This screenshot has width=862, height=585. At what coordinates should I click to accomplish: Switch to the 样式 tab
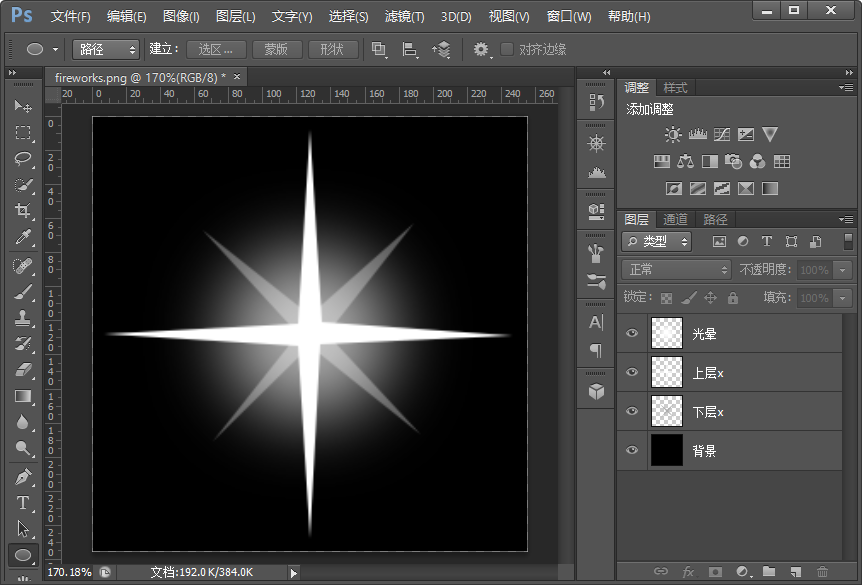click(x=675, y=87)
